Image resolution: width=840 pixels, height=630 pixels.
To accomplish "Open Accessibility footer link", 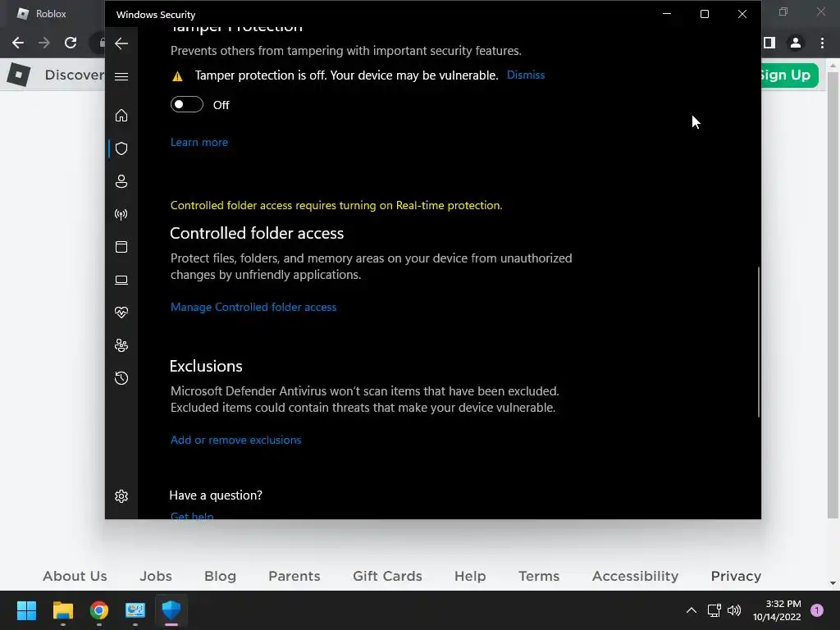I will click(636, 577).
